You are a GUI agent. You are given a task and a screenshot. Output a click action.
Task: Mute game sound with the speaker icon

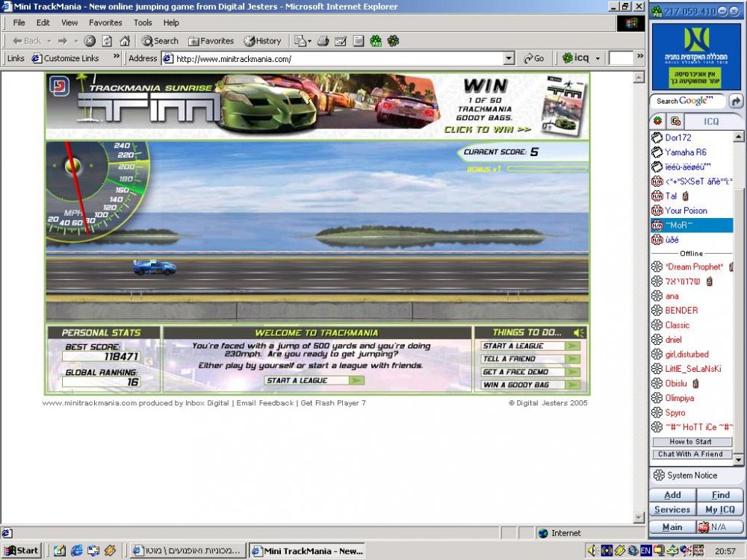pos(579,333)
